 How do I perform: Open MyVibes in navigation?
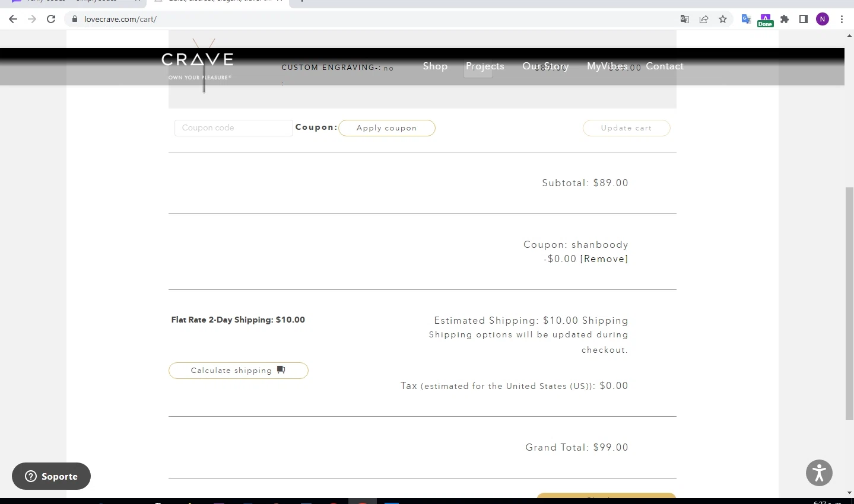coord(607,66)
